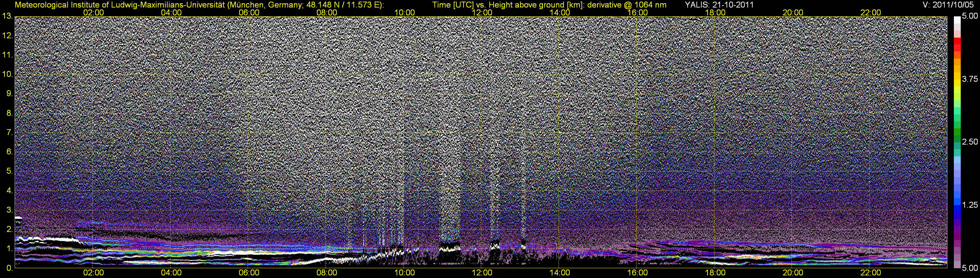Viewport: 980px width, 278px height.
Task: Click the 'YALIS: 21-10-2011' date label
Action: [x=719, y=5]
